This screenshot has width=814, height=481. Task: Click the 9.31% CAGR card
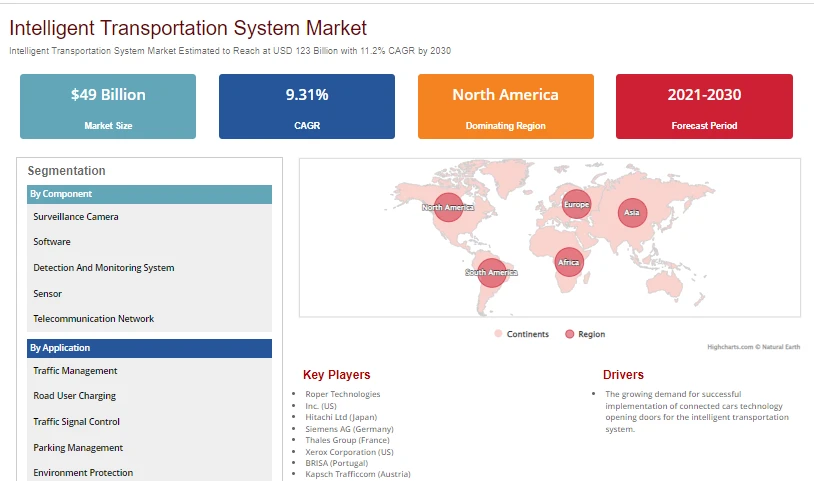307,106
